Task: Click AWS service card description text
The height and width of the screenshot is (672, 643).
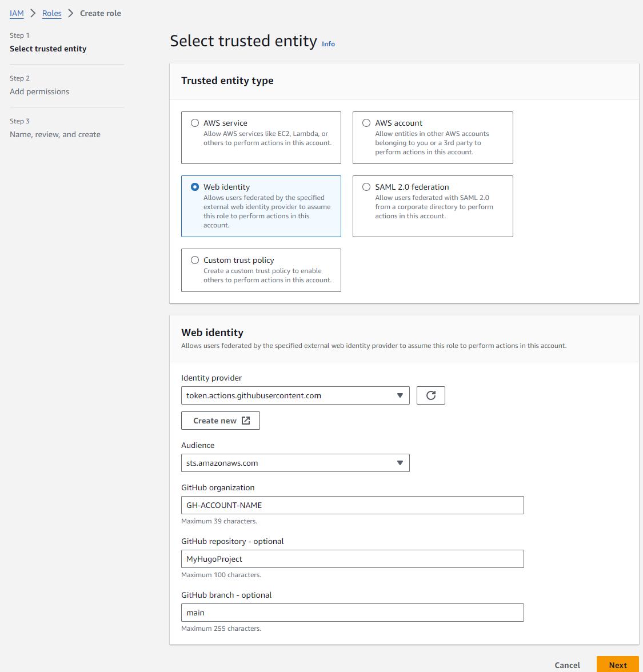Action: 267,138
